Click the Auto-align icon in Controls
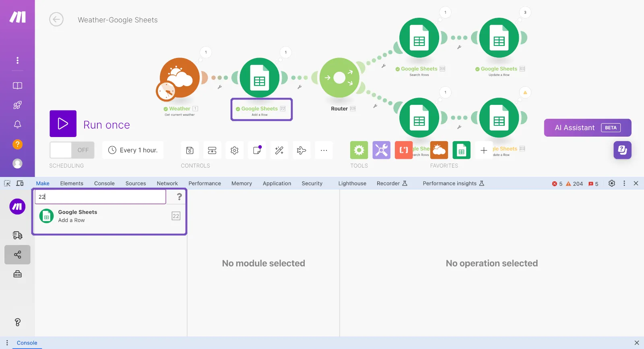The image size is (644, 349). (212, 150)
